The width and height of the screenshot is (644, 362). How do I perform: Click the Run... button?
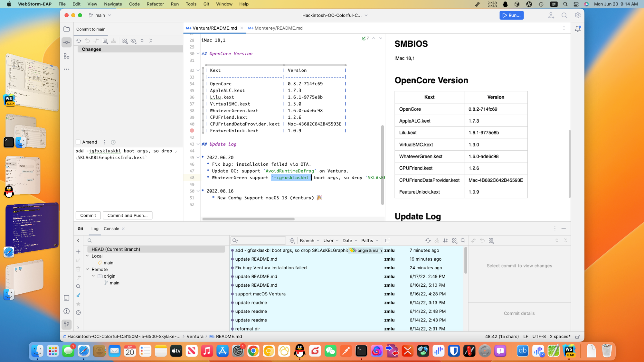pos(511,15)
